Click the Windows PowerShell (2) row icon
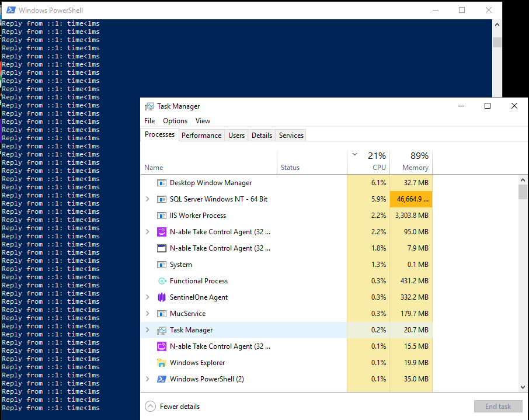 click(162, 379)
